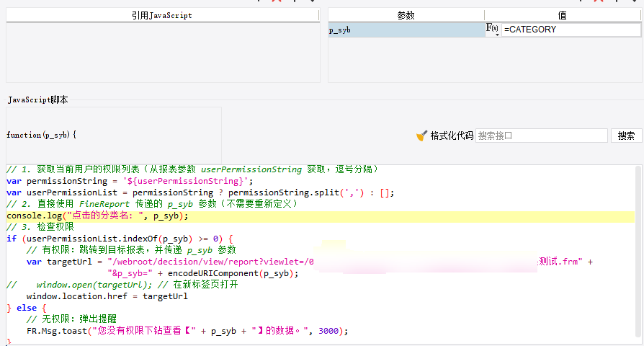Click the 参数 column header
The width and height of the screenshot is (644, 346).
click(x=406, y=15)
